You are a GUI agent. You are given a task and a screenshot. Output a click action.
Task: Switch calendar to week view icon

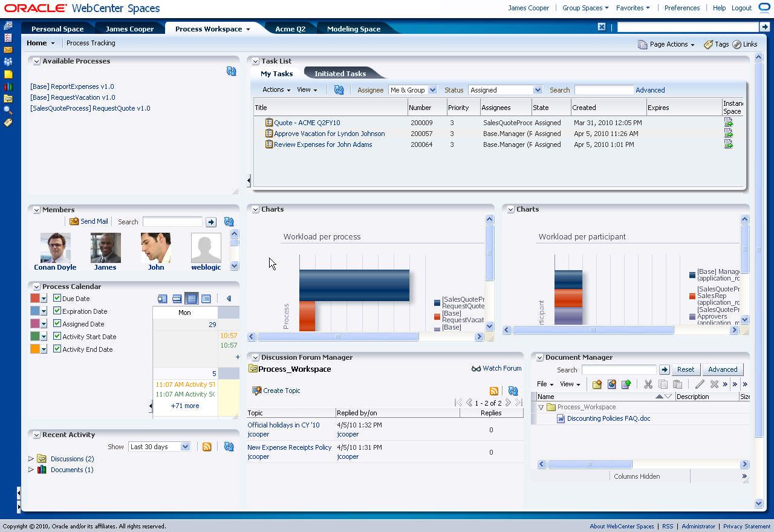click(177, 299)
